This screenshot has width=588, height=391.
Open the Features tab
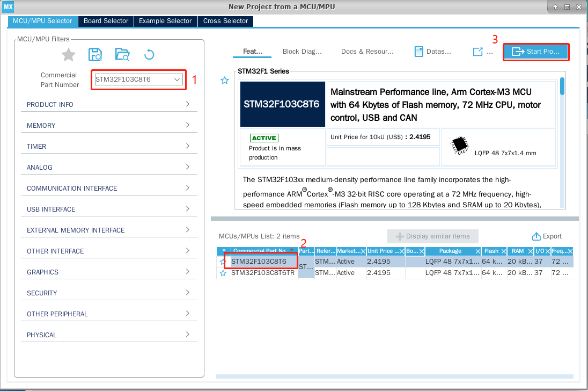tap(252, 52)
